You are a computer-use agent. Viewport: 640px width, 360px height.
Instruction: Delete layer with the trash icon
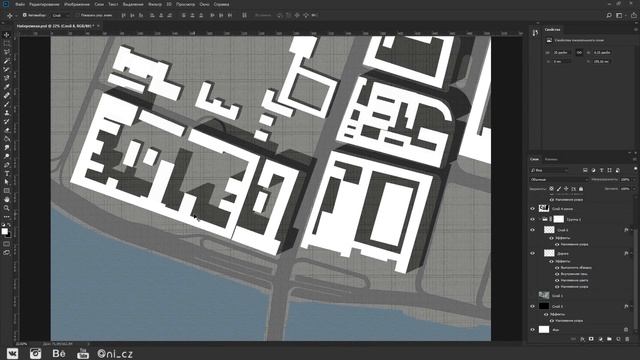(627, 339)
